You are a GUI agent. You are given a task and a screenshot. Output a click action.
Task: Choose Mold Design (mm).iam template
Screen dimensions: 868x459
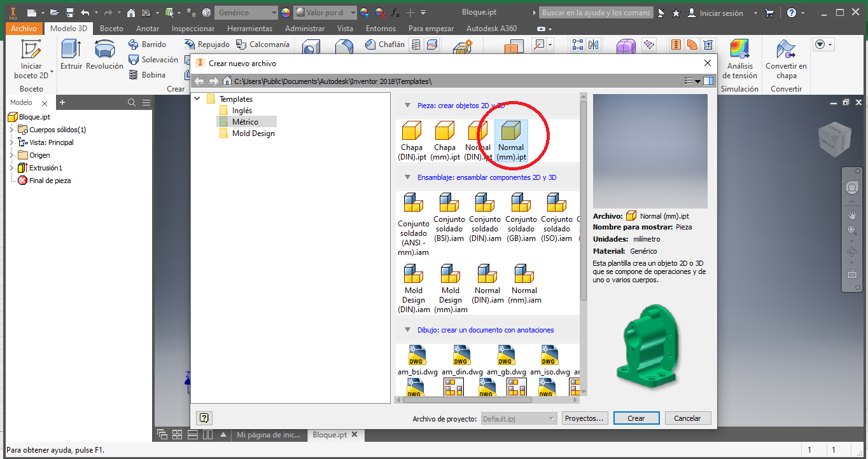click(451, 288)
